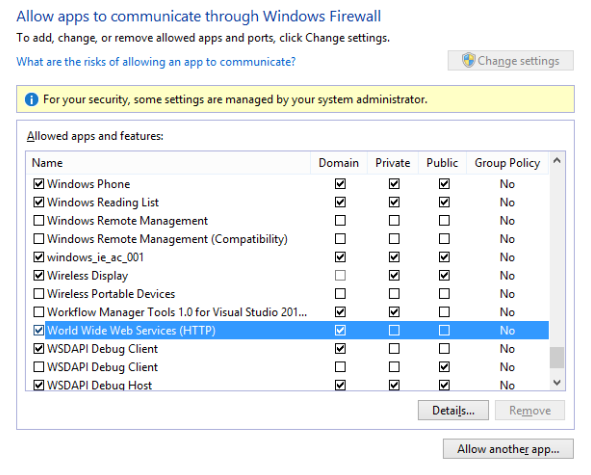Open risks of allowing an app link
The height and width of the screenshot is (475, 591).
[x=156, y=62]
